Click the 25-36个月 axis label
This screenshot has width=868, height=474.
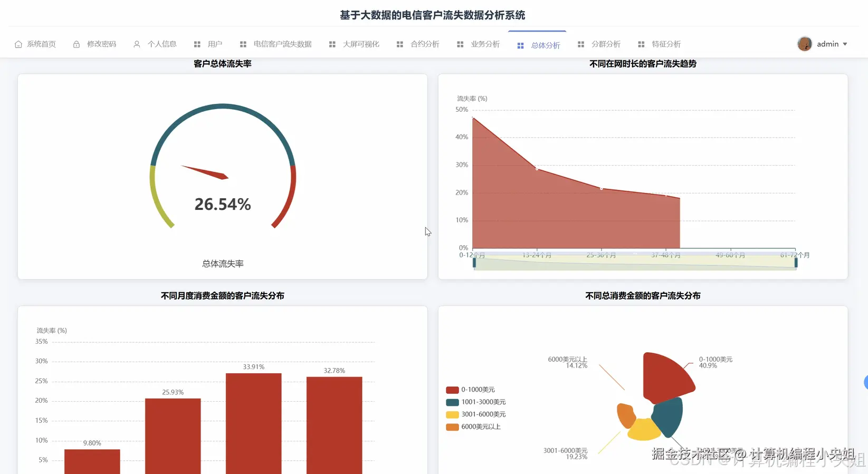point(602,255)
